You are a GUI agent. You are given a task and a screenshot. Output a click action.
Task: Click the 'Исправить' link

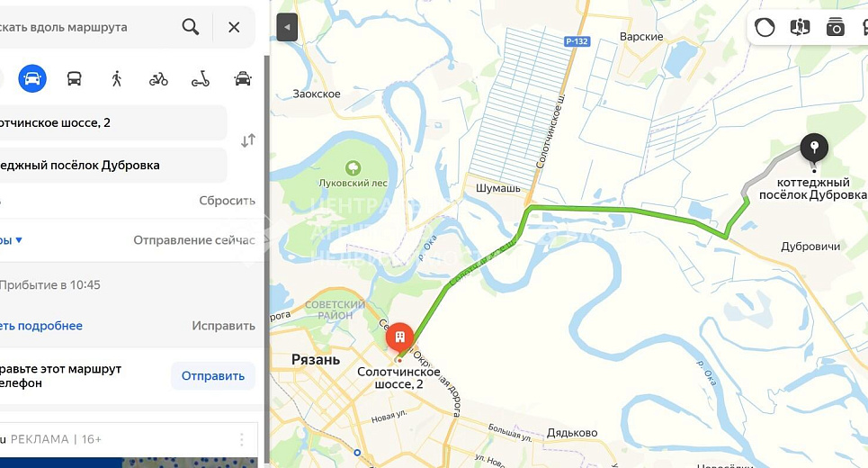tap(224, 326)
